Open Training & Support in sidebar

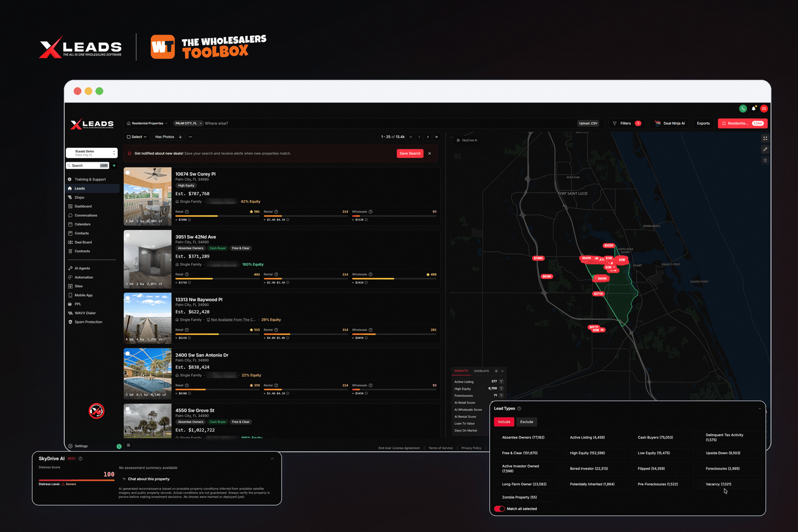pos(90,179)
